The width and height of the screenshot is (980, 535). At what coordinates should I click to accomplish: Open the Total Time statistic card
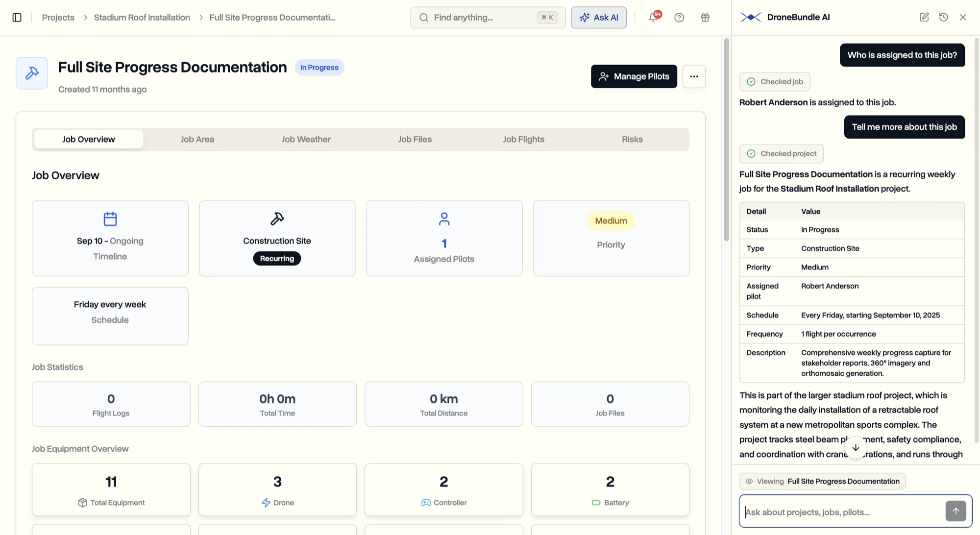click(277, 404)
